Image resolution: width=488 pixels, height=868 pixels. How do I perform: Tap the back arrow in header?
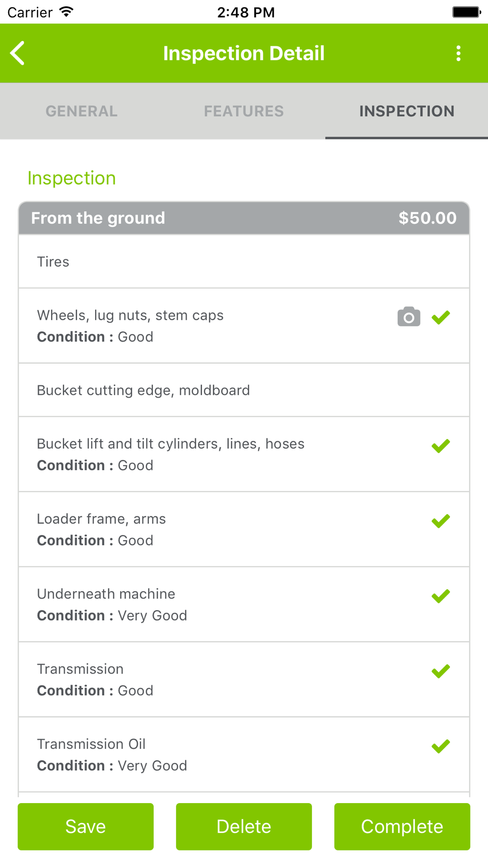click(x=18, y=53)
